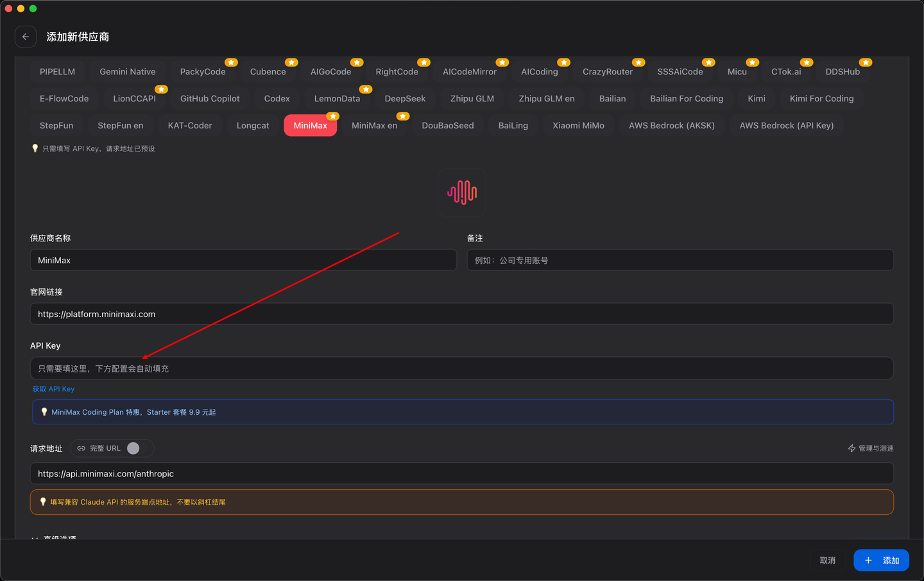Pick the RightCode preset
Viewport: 924px width, 581px height.
tap(397, 72)
